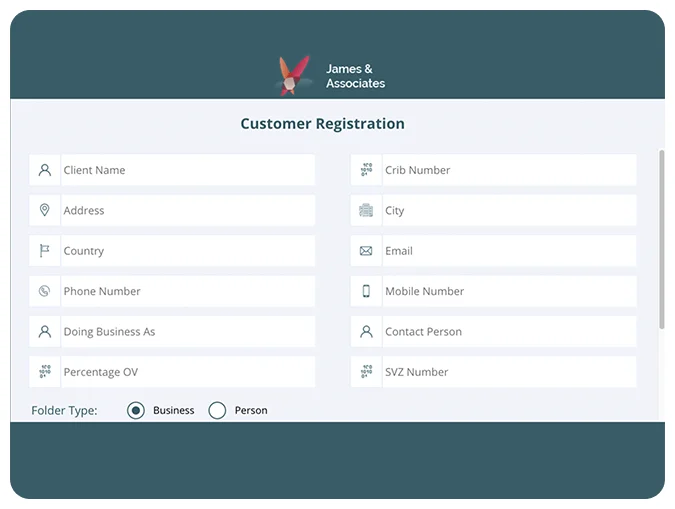This screenshot has width=675, height=509.
Task: Focus the Crib Number input field
Action: click(509, 170)
